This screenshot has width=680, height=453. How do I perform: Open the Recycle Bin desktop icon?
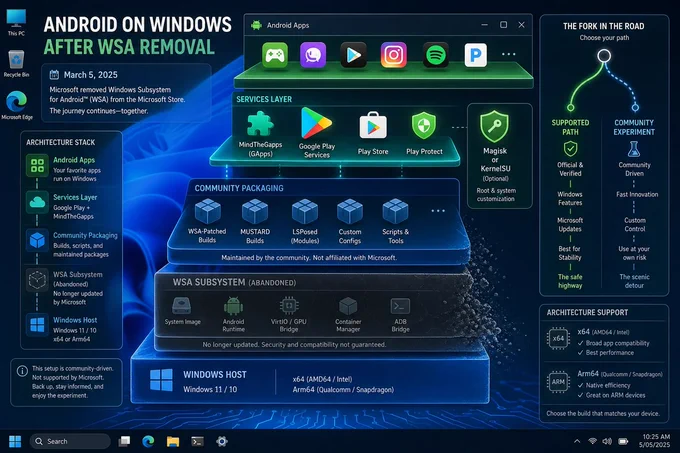tap(16, 63)
